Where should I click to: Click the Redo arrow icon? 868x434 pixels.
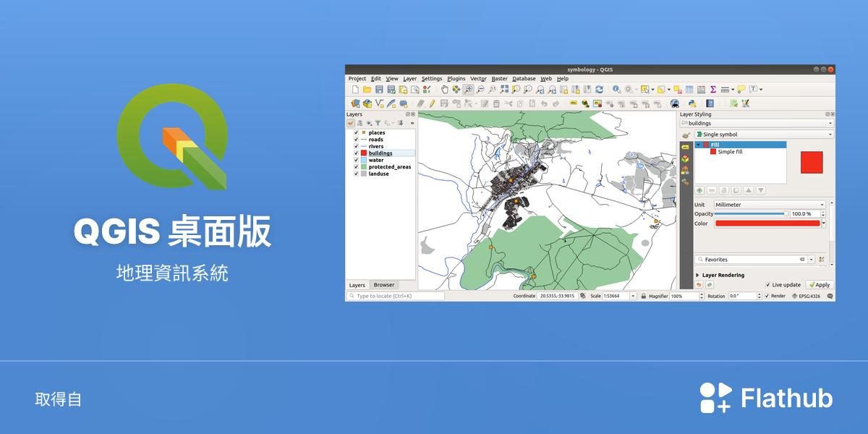click(x=556, y=103)
